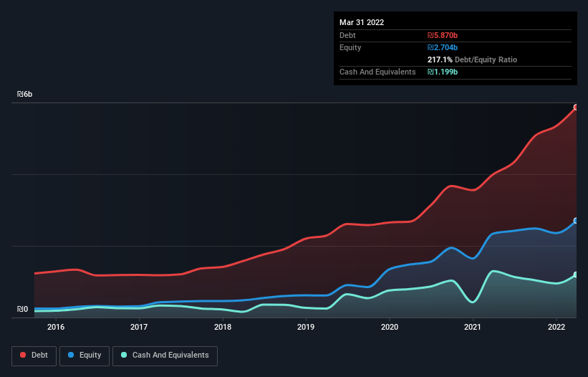Click the 2018 x-axis label
588x377 pixels.
pyautogui.click(x=223, y=327)
